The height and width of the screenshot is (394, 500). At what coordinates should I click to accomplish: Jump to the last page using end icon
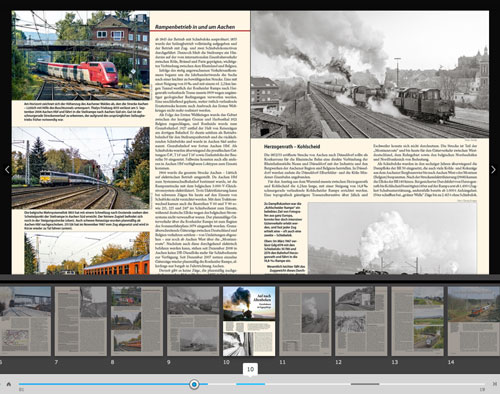point(495,384)
